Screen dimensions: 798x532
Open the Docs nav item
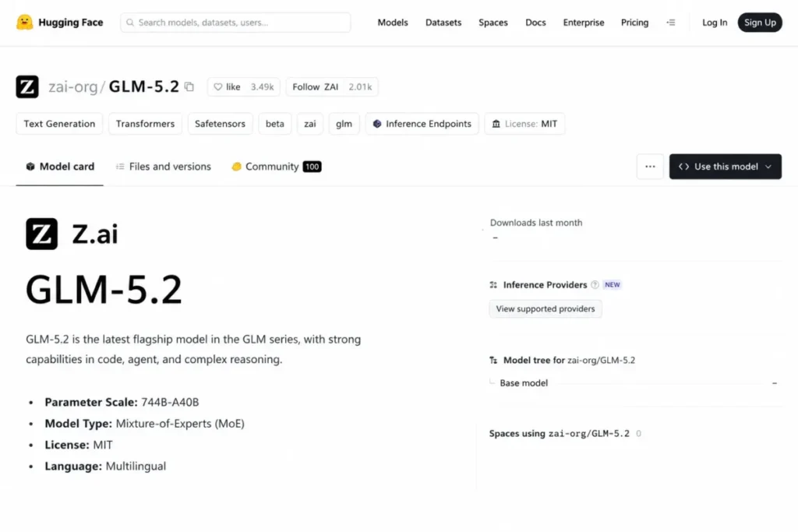coord(535,23)
